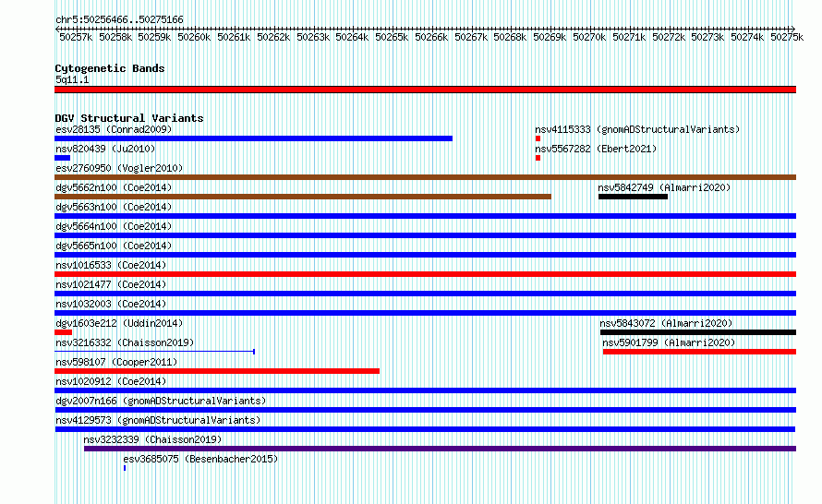The image size is (822, 504).
Task: Select the blue nsv1020912 variant bar
Action: pyautogui.click(x=425, y=390)
